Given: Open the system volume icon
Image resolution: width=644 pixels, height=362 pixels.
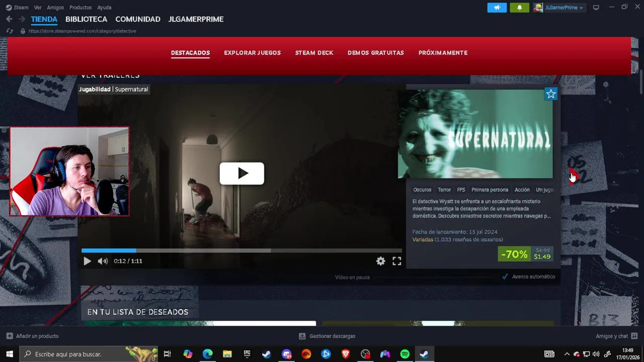Looking at the screenshot, I should [596, 354].
